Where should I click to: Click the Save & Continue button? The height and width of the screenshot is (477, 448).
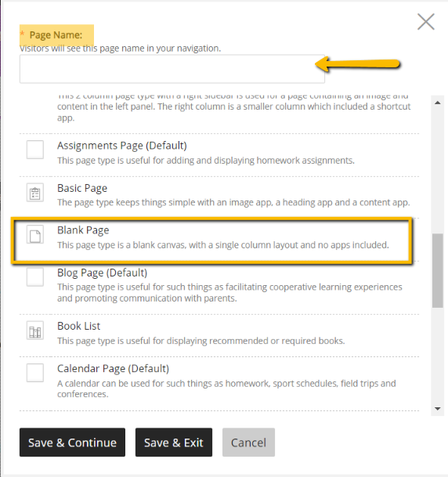coord(72,443)
